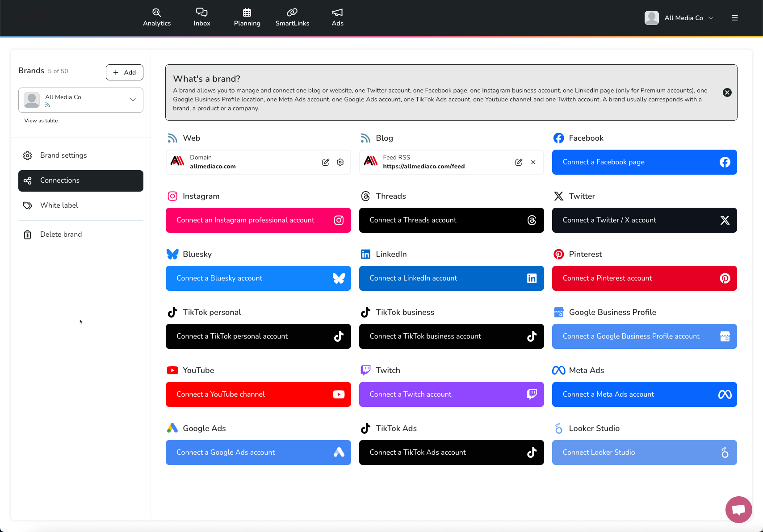763x532 pixels.
Task: Connect a Google Ads account
Action: 258,452
